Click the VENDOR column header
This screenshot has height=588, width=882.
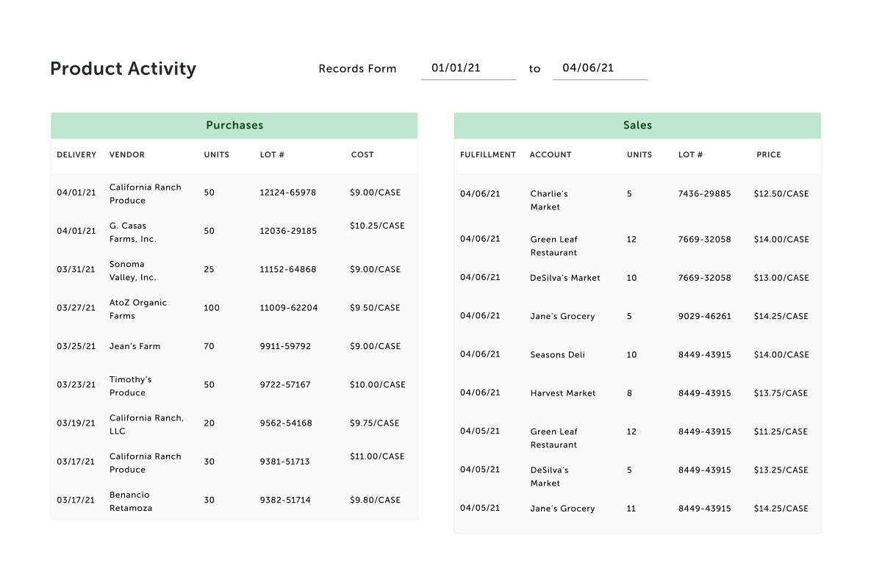[127, 154]
